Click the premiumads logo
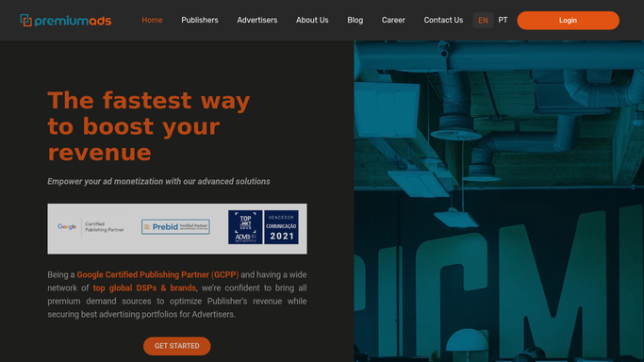The width and height of the screenshot is (644, 362). click(x=66, y=20)
